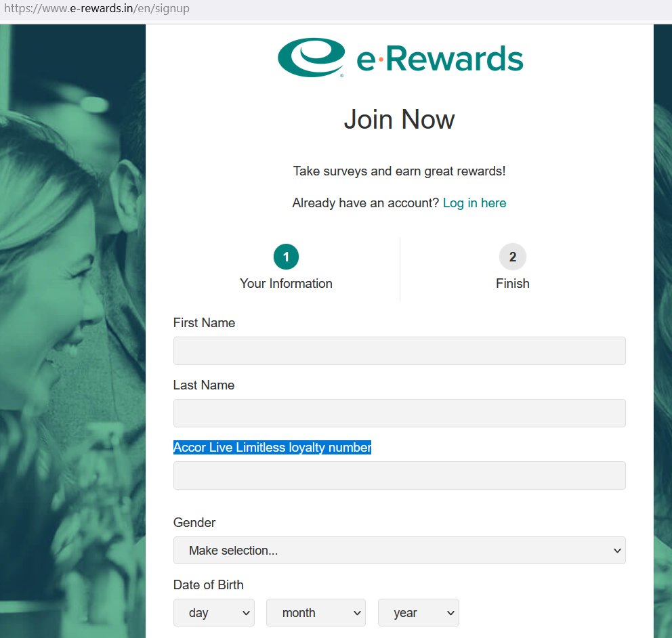The height and width of the screenshot is (638, 672).
Task: Select step 1 circle icon
Action: [x=286, y=257]
